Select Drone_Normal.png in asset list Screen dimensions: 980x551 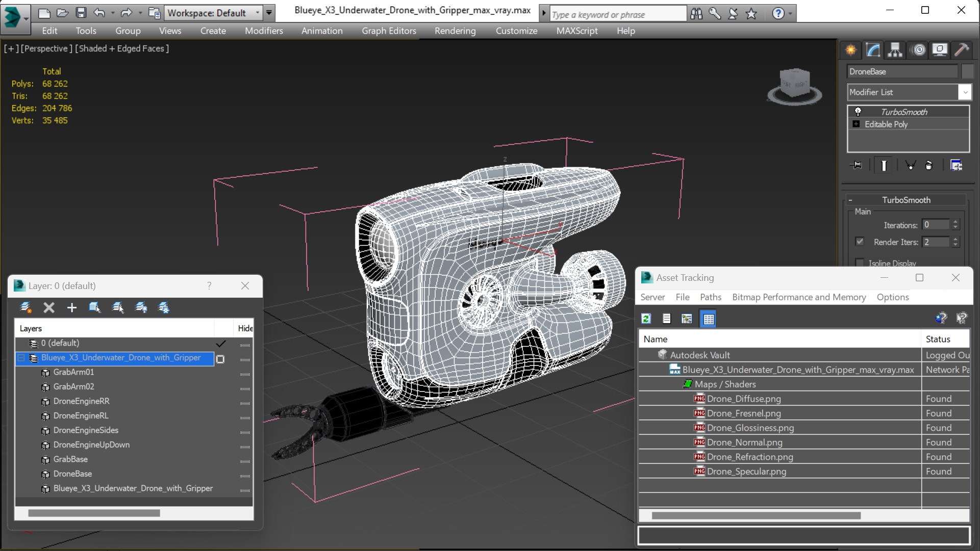(x=744, y=442)
